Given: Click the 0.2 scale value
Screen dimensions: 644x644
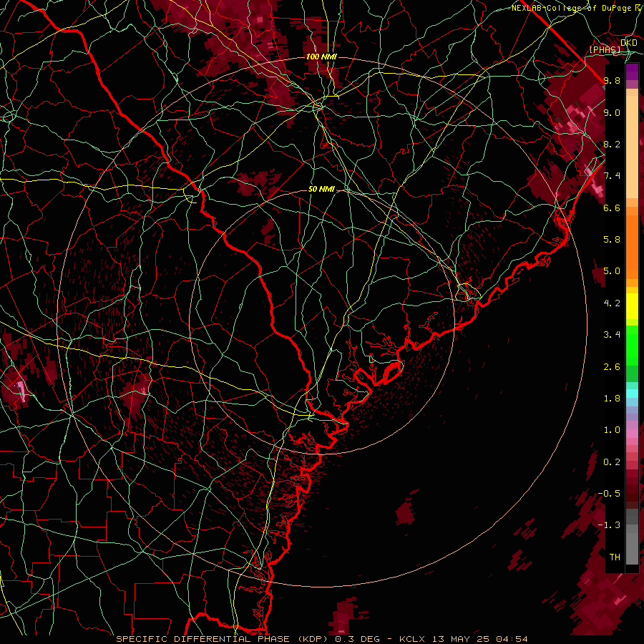Looking at the screenshot, I should coord(612,462).
